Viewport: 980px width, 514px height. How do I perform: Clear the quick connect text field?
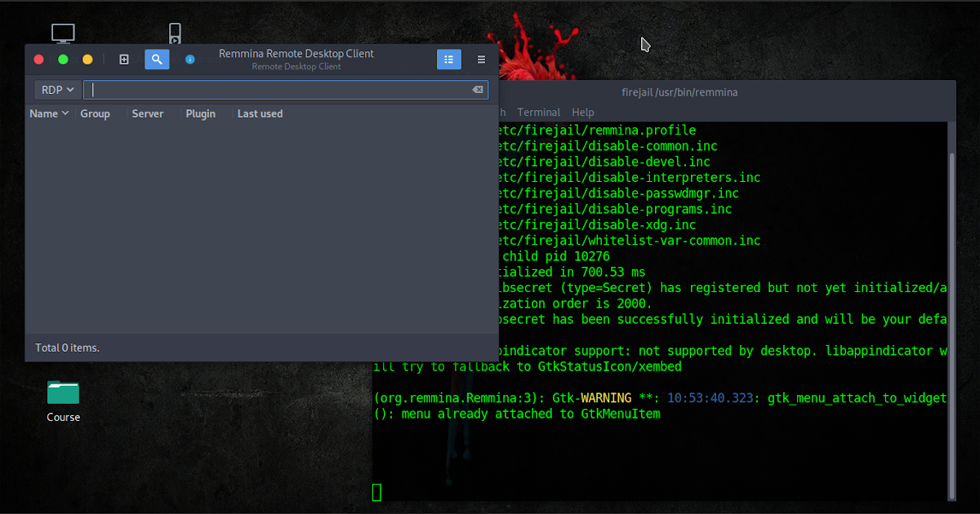tap(478, 90)
